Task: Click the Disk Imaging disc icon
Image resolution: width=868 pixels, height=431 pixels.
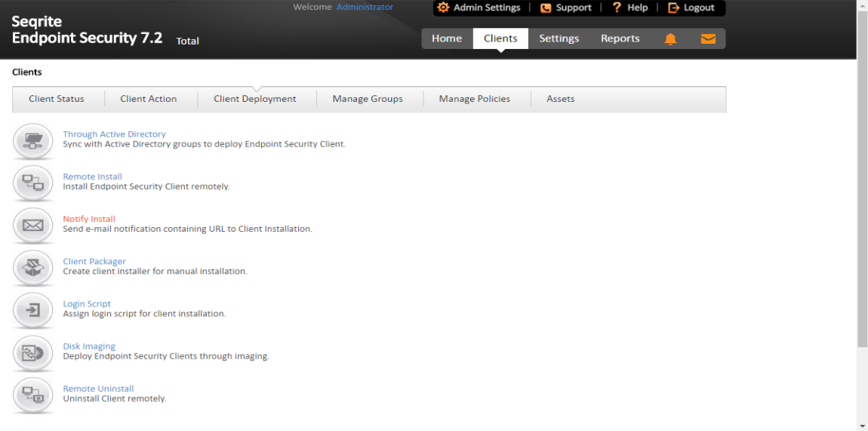Action: (x=33, y=352)
